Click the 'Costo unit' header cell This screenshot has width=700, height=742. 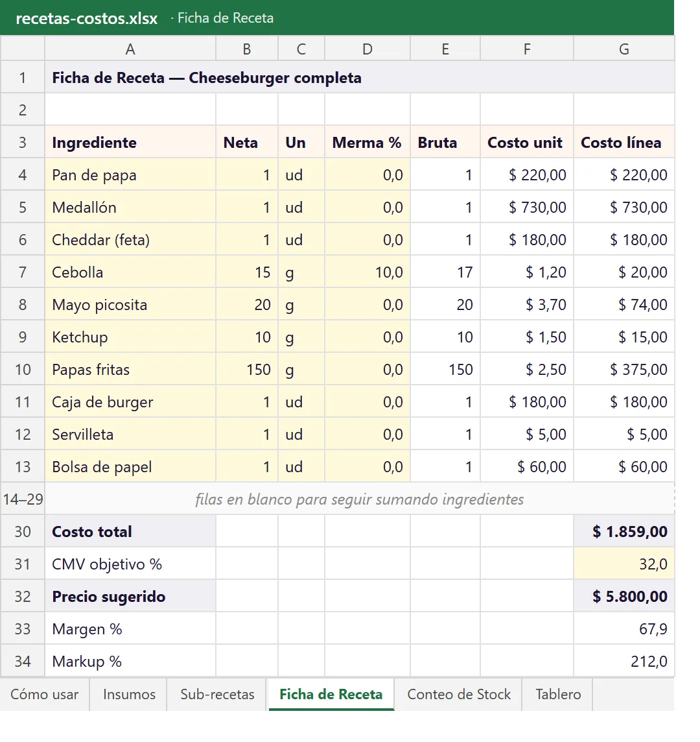(x=527, y=142)
